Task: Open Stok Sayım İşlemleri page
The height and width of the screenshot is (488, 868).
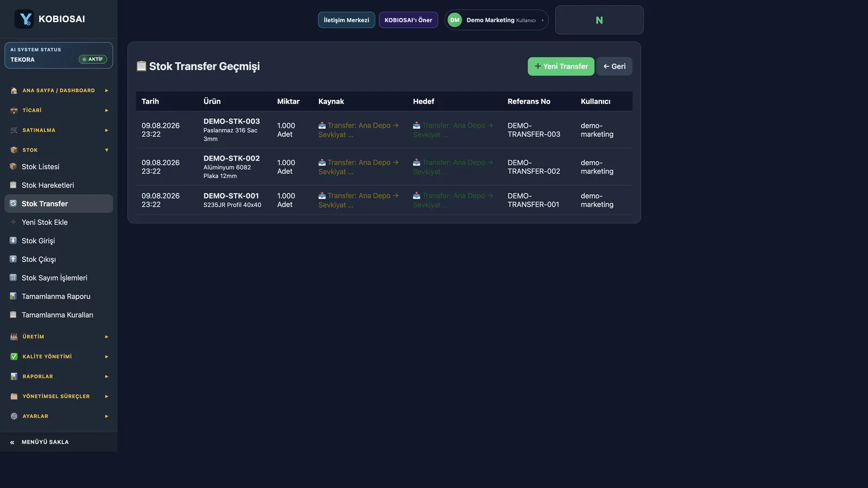Action: pyautogui.click(x=59, y=278)
